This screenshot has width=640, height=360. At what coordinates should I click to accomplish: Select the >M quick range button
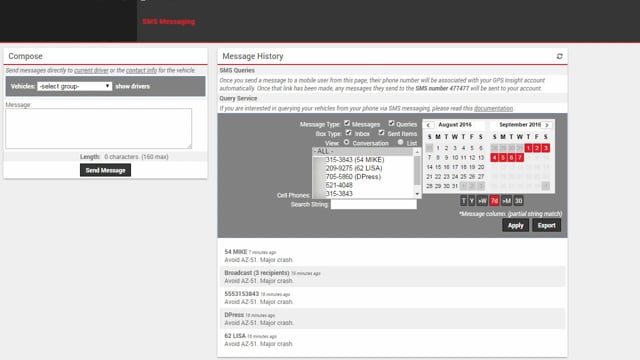point(507,201)
